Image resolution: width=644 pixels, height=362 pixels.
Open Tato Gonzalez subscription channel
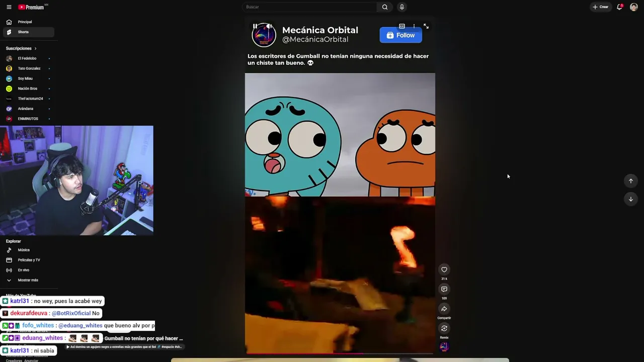pyautogui.click(x=28, y=68)
